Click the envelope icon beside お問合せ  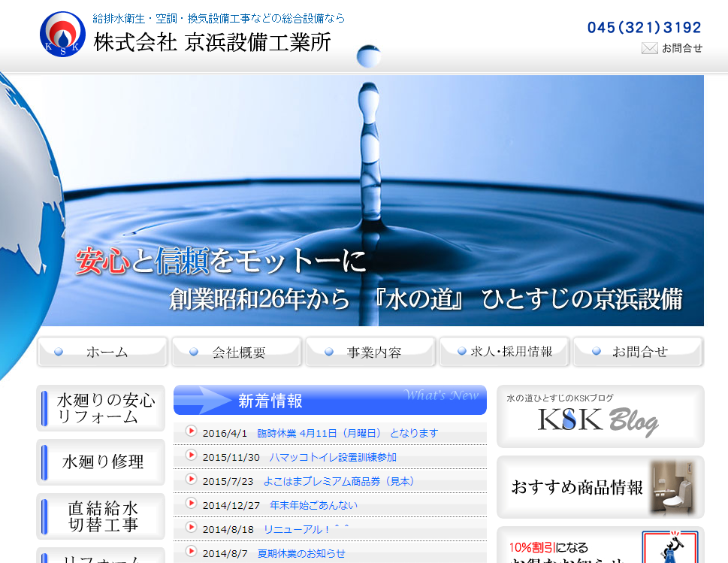coord(650,48)
